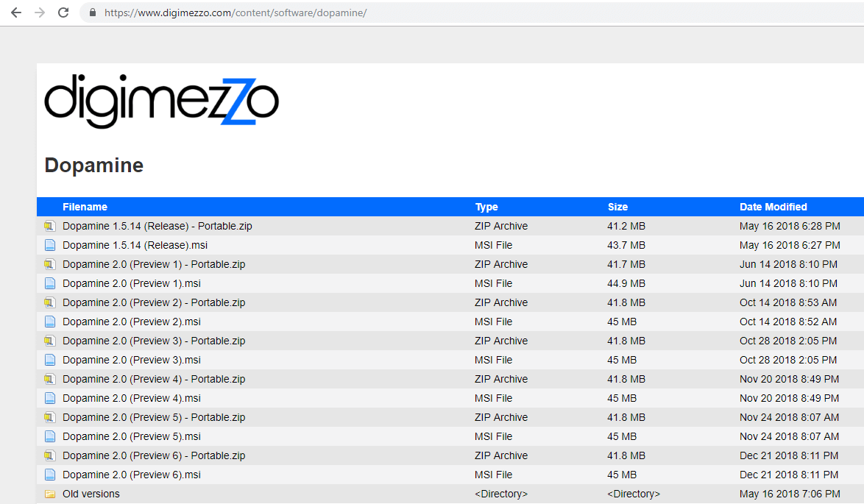Image resolution: width=864 pixels, height=504 pixels.
Task: Sort the list by Type column header
Action: (x=486, y=207)
